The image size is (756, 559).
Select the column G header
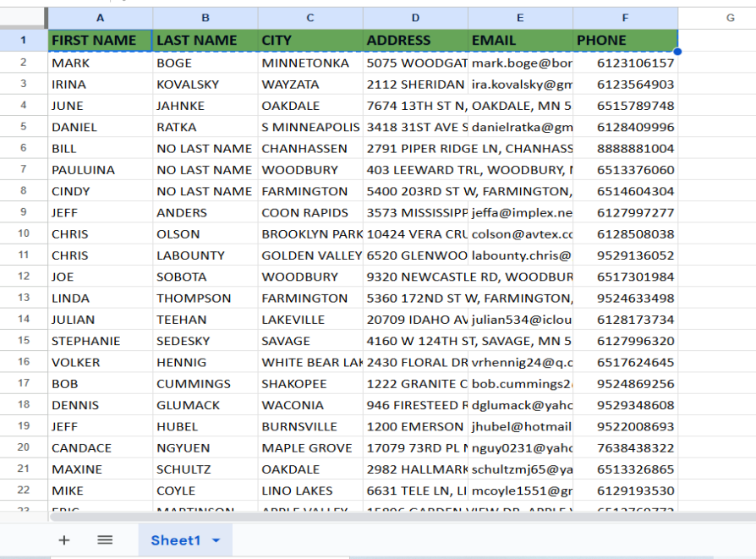(x=729, y=18)
